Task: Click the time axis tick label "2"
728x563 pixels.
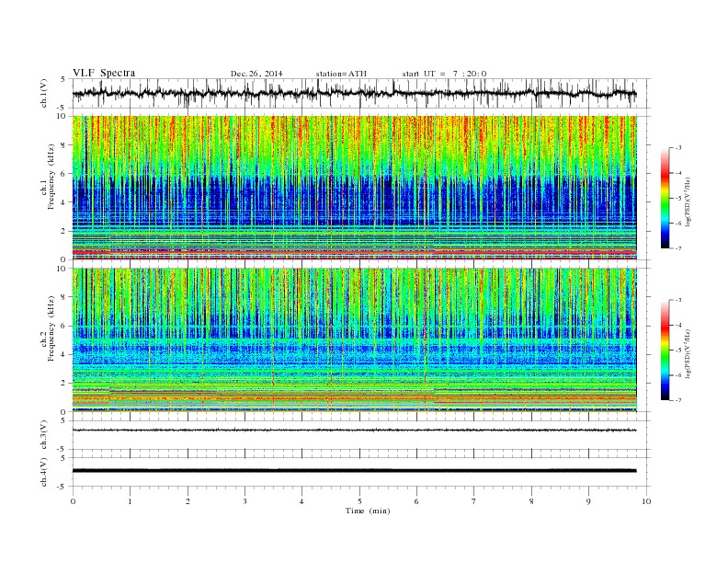Action: (x=188, y=501)
